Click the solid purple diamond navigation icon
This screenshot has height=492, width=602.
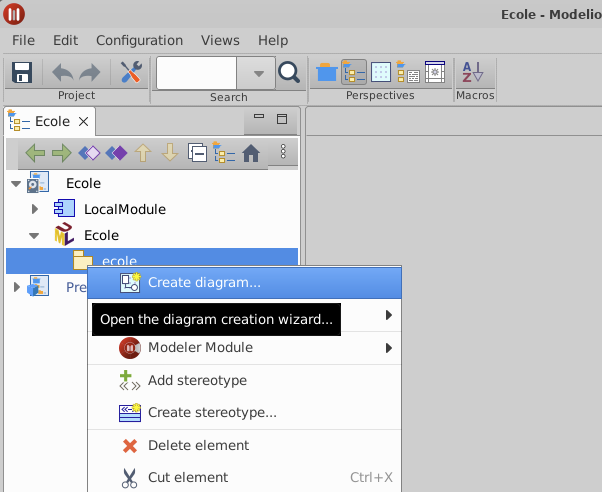click(116, 153)
